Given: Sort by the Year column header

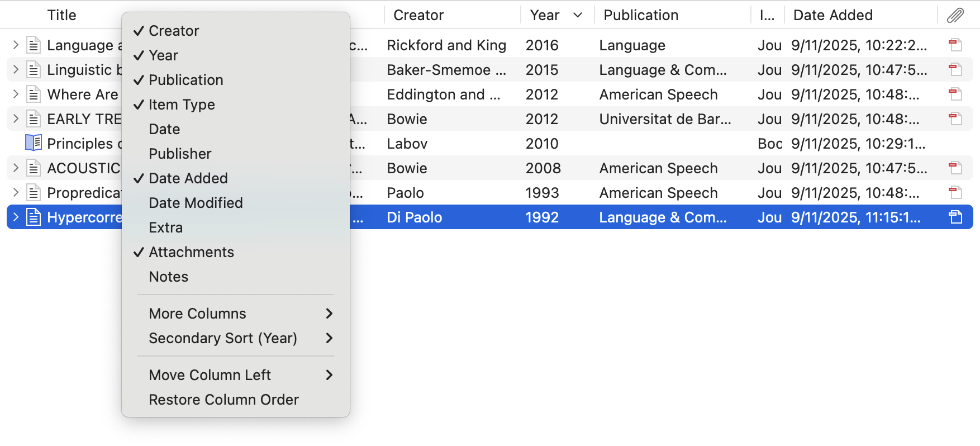Looking at the screenshot, I should click(545, 16).
